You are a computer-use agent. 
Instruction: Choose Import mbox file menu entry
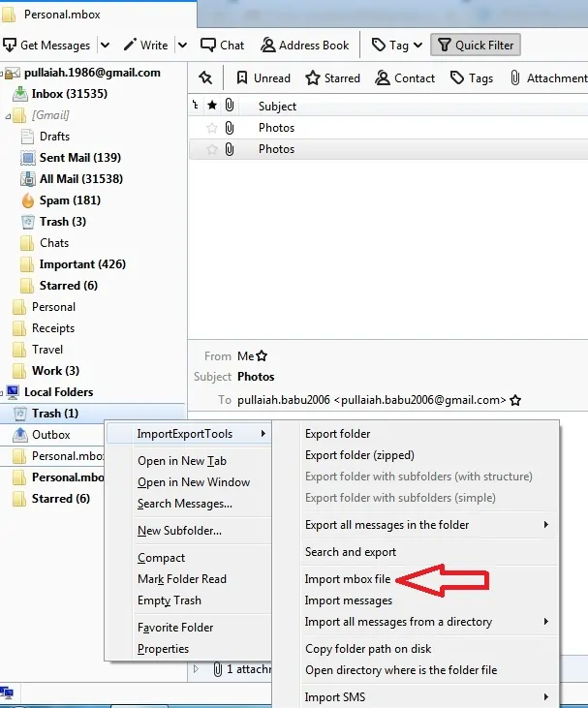pyautogui.click(x=348, y=579)
